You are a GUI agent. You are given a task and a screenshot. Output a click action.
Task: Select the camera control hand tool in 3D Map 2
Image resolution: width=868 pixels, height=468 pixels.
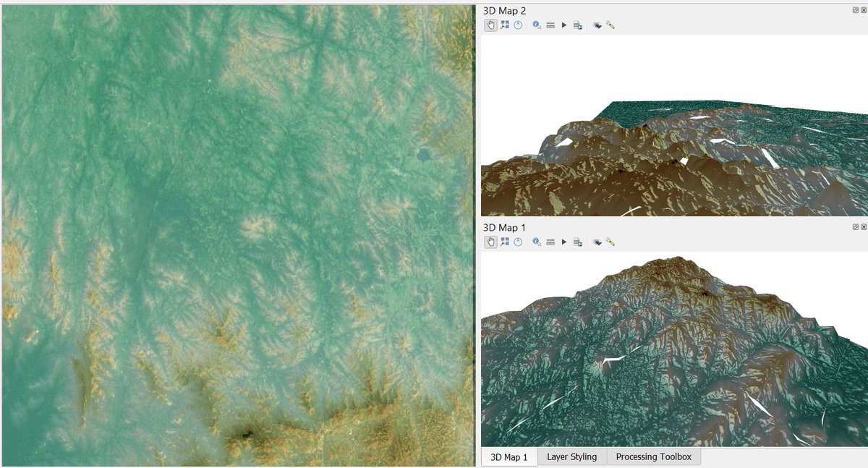tap(490, 25)
